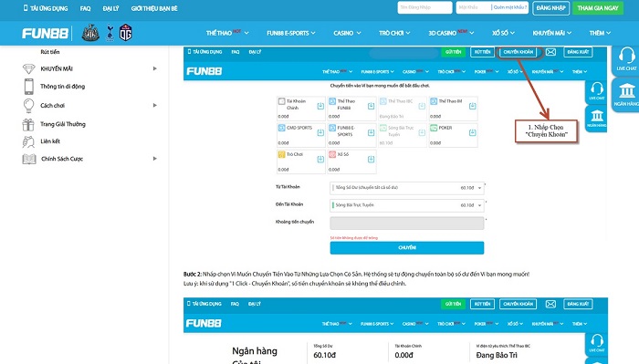639x364 pixels.
Task: Click the Quên mật khẩu link
Action: pos(509,7)
